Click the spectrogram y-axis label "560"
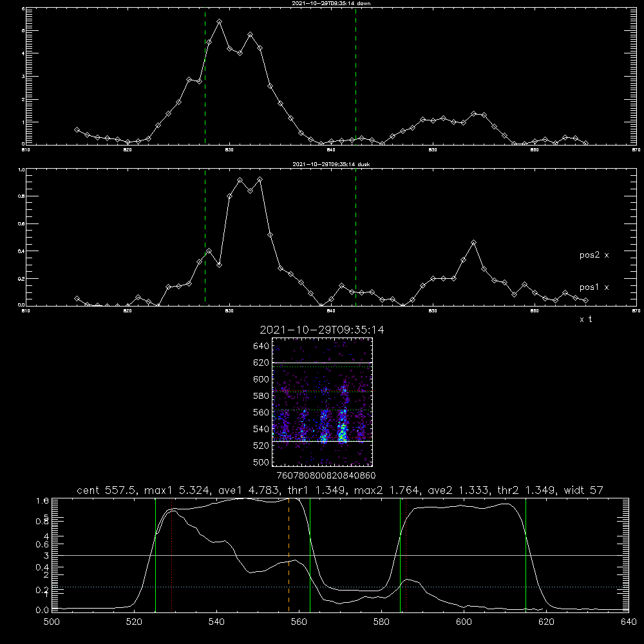Screen dimensions: 644x644 click(261, 412)
